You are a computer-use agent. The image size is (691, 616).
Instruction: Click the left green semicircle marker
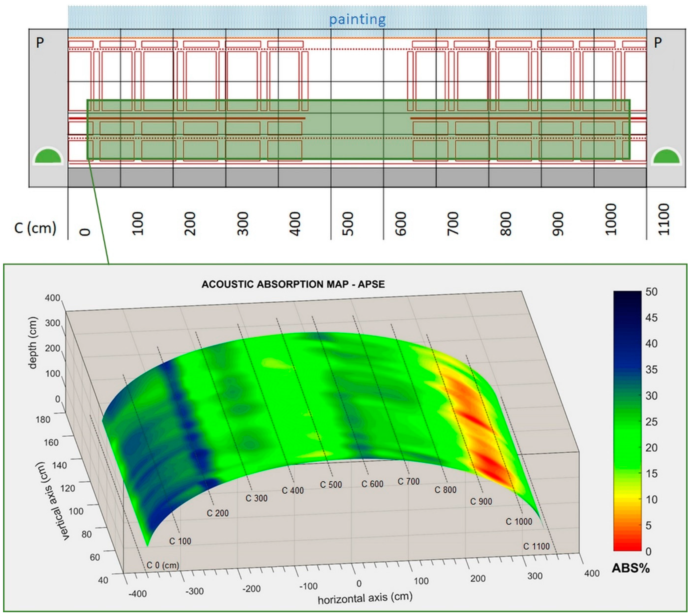(48, 156)
